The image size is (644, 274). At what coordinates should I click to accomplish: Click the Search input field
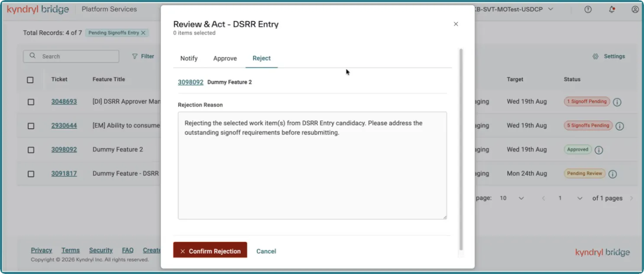(x=71, y=56)
